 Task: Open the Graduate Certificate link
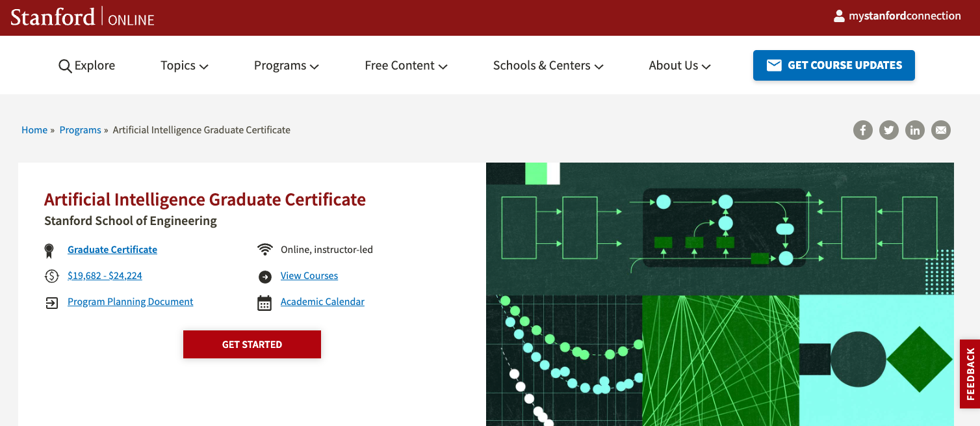click(x=112, y=250)
